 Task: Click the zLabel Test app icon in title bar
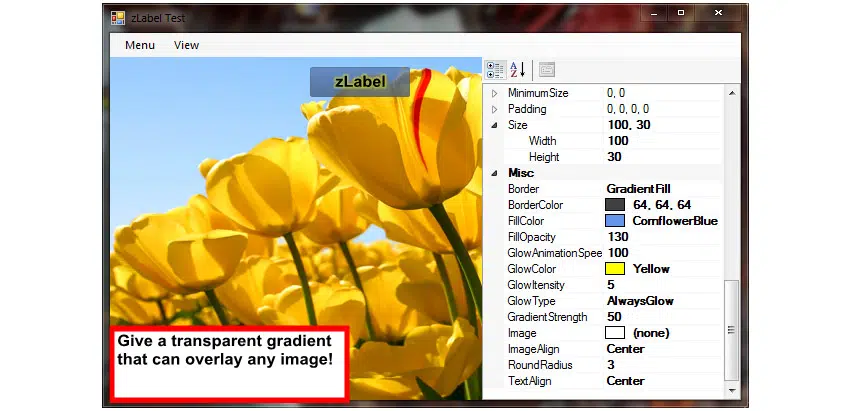click(118, 17)
